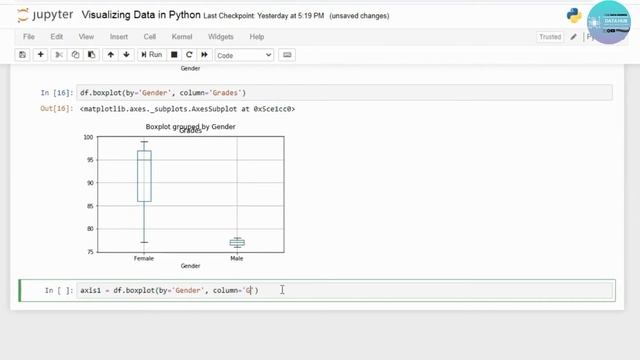
Task: Click the Boxplot grouped by Gender title
Action: pyautogui.click(x=191, y=127)
